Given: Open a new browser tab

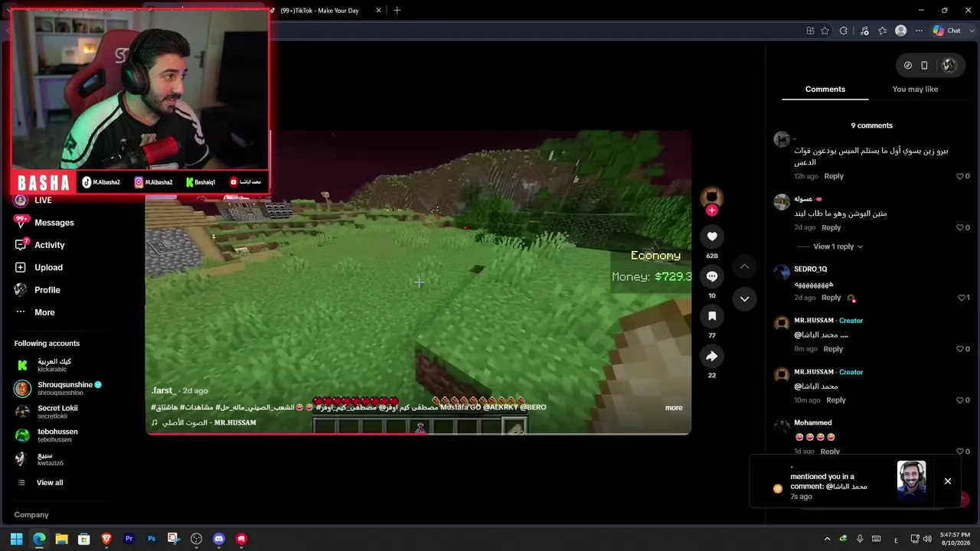Looking at the screenshot, I should (397, 11).
